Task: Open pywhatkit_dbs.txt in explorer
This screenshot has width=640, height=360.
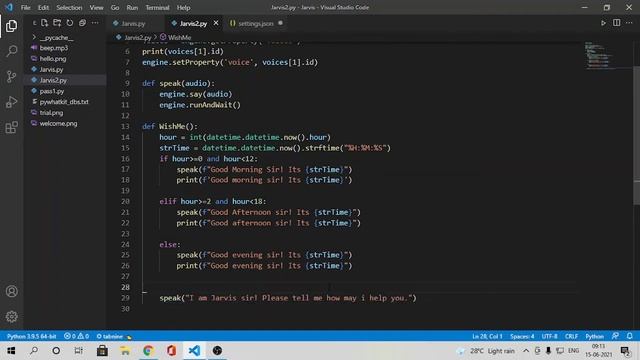Action: (x=64, y=102)
